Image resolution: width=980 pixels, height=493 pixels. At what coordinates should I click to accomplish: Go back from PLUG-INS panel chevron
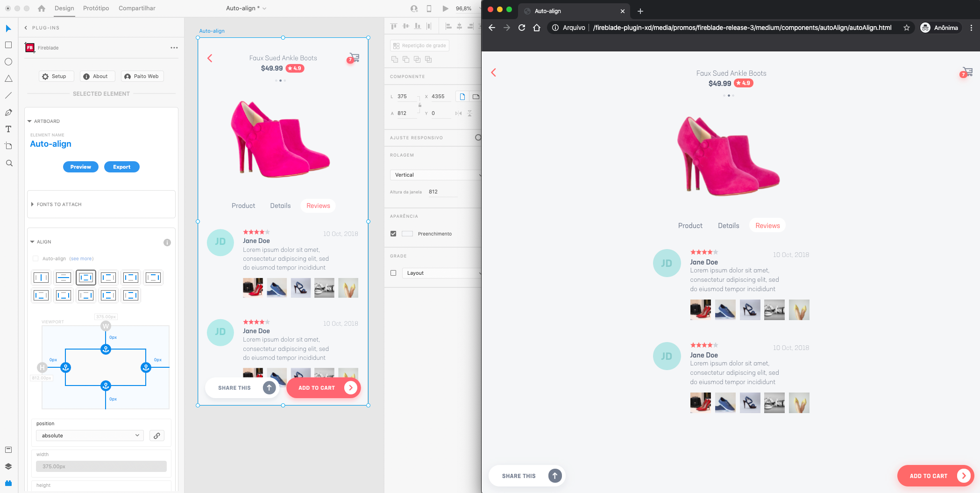click(26, 28)
